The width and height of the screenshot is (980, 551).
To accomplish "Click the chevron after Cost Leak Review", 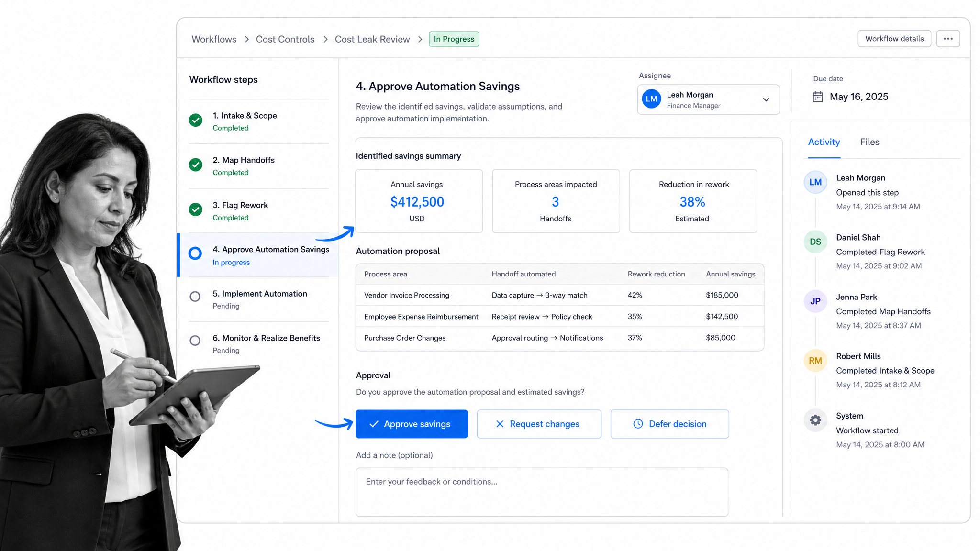I will coord(420,39).
